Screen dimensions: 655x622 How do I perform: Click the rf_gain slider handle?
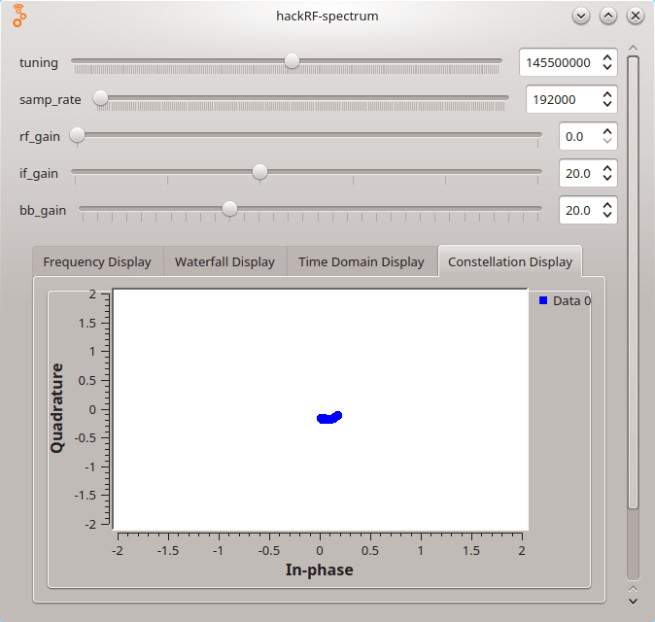[77, 135]
